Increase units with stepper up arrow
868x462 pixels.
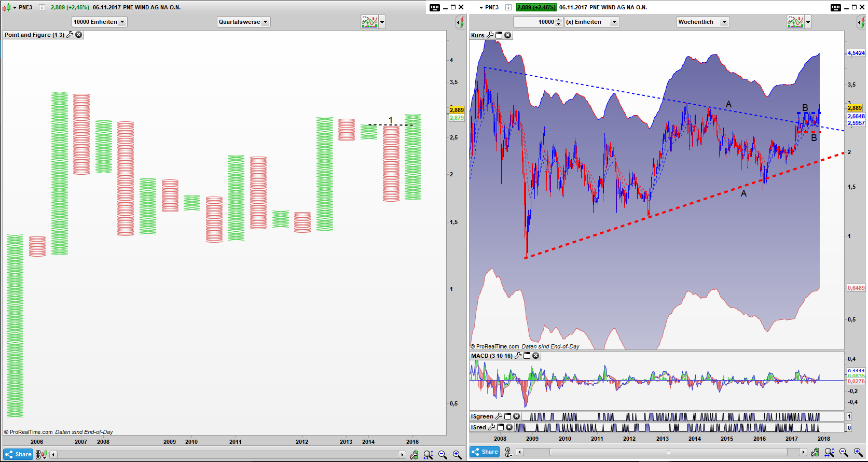pyautogui.click(x=559, y=20)
